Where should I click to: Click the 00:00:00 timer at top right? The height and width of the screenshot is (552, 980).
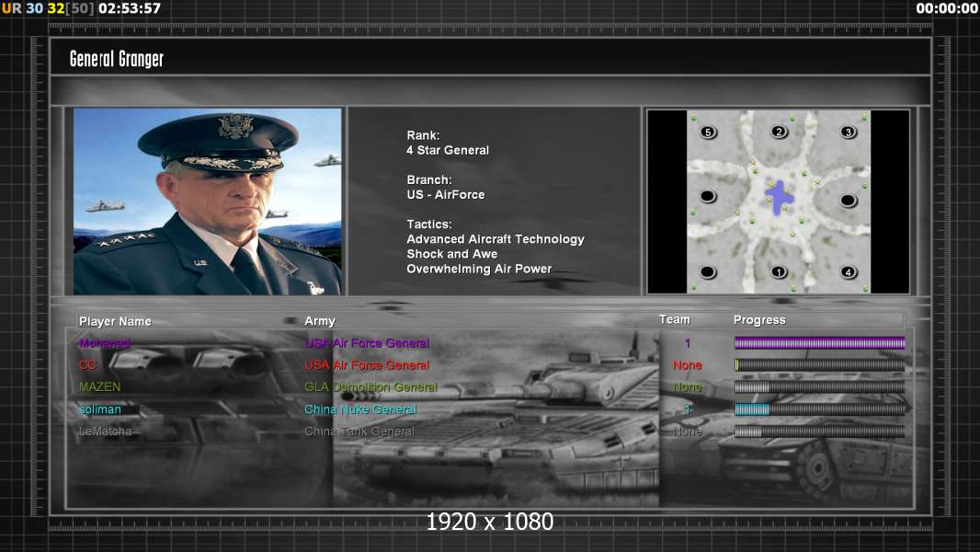[x=947, y=8]
